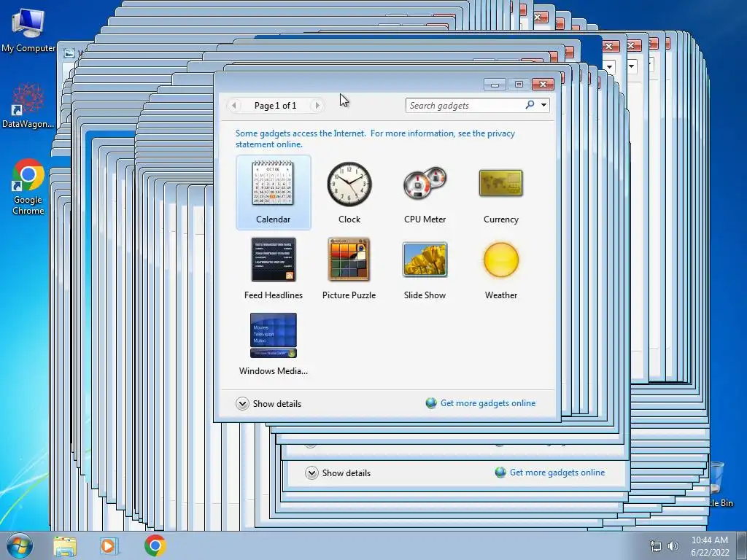Maximize the front gadgets window
Viewport: 747px width, 560px height.
pyautogui.click(x=519, y=85)
